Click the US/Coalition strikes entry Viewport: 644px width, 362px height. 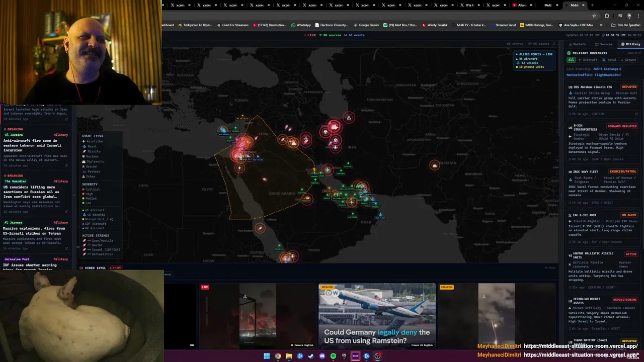coord(98,254)
